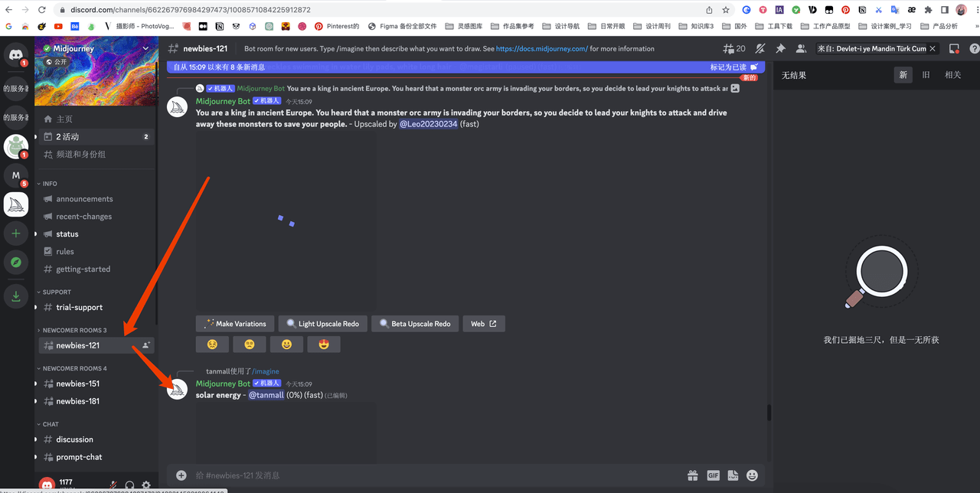Image resolution: width=980 pixels, height=493 pixels.
Task: Open GIF picker
Action: [713, 475]
